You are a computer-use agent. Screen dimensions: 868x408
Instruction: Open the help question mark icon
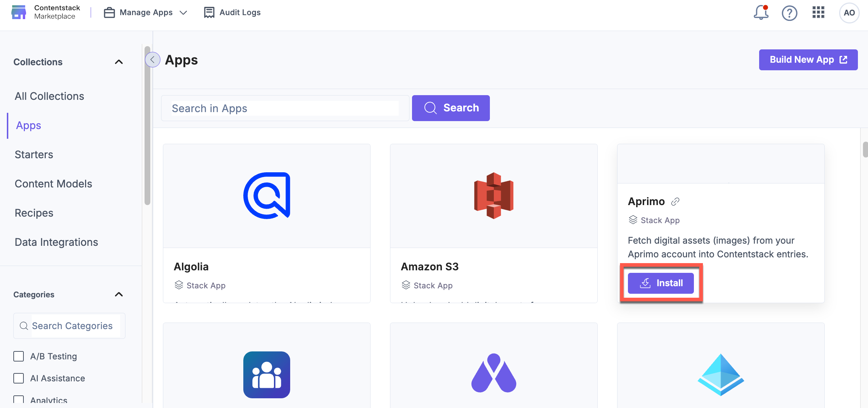pos(789,13)
